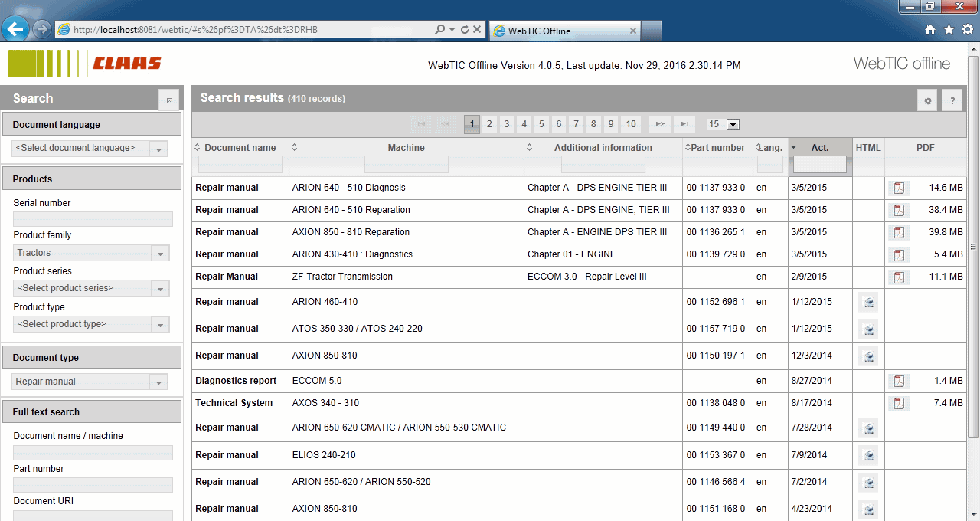Jump to the last results page
This screenshot has height=521, width=980.
click(x=684, y=124)
